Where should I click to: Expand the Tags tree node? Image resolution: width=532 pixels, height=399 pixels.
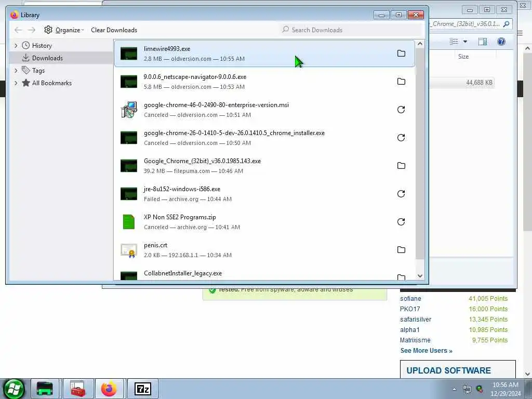16,71
